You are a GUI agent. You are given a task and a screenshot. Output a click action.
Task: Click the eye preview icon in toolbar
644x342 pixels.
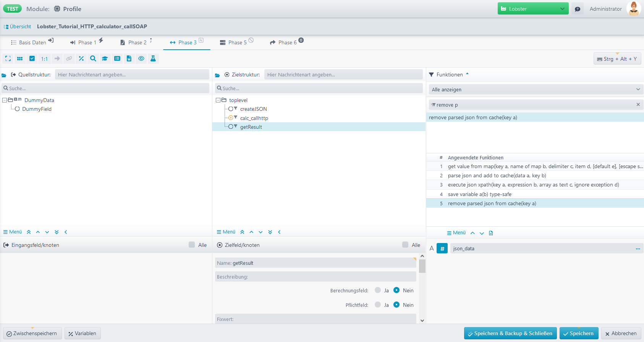pos(141,58)
